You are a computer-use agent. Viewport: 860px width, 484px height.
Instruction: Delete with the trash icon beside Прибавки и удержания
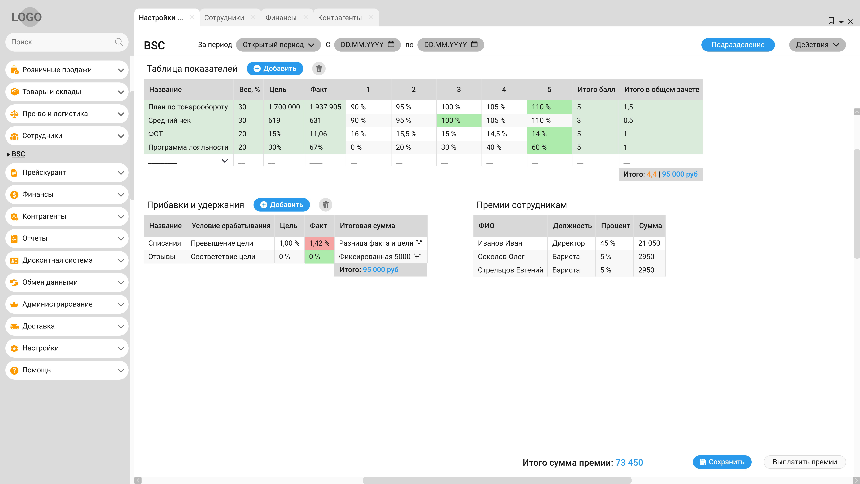[325, 205]
